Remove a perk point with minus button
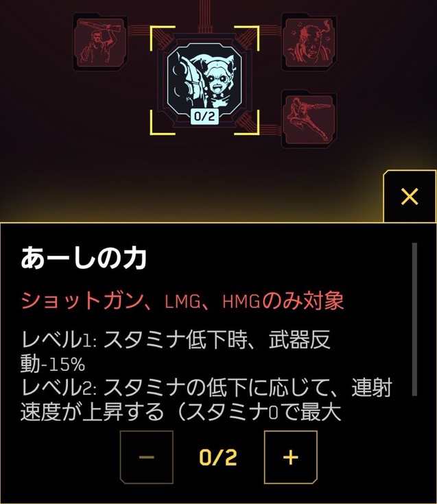The height and width of the screenshot is (504, 437). (147, 457)
